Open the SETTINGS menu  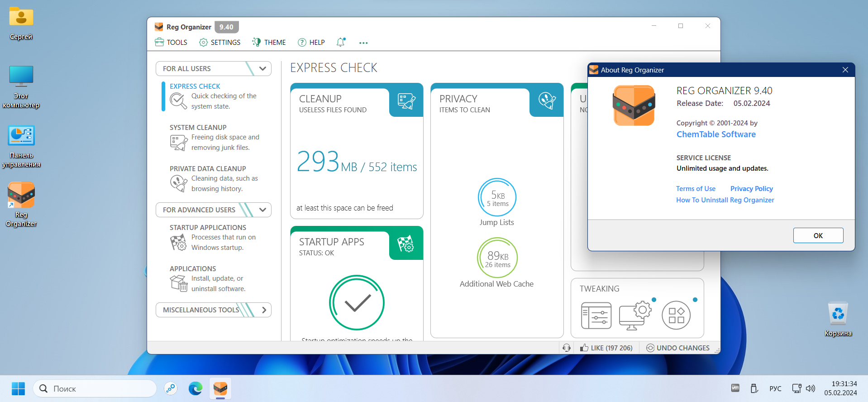(220, 42)
